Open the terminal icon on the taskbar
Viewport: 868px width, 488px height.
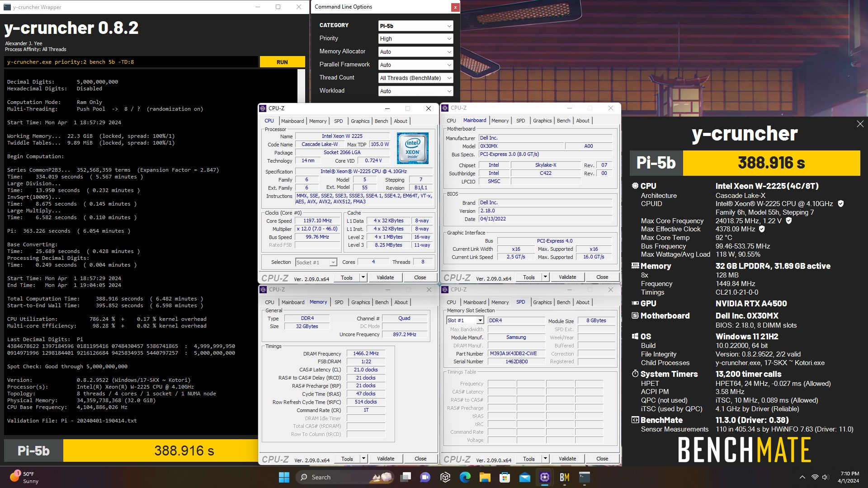click(x=585, y=477)
